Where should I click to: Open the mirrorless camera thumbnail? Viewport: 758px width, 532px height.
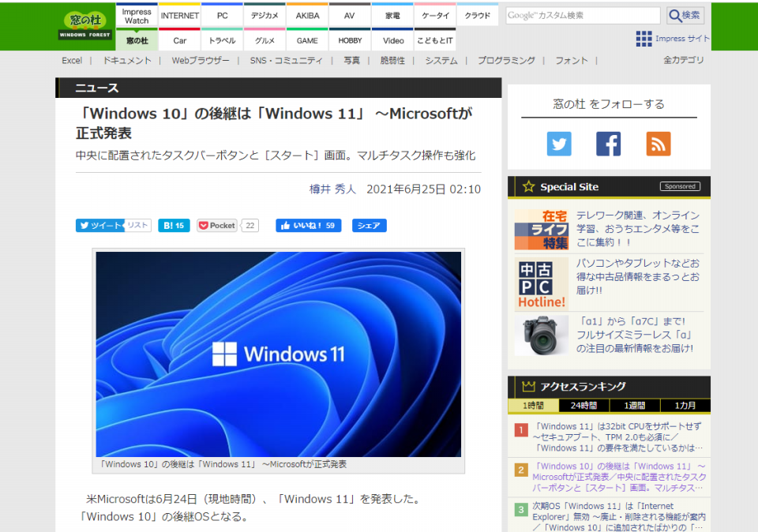[x=541, y=335]
